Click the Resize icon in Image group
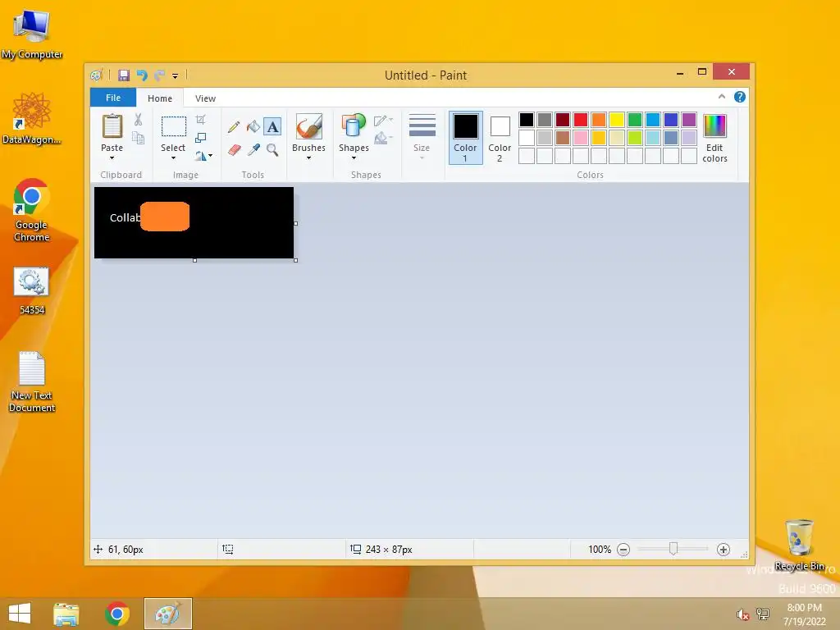The height and width of the screenshot is (630, 840). (x=200, y=138)
